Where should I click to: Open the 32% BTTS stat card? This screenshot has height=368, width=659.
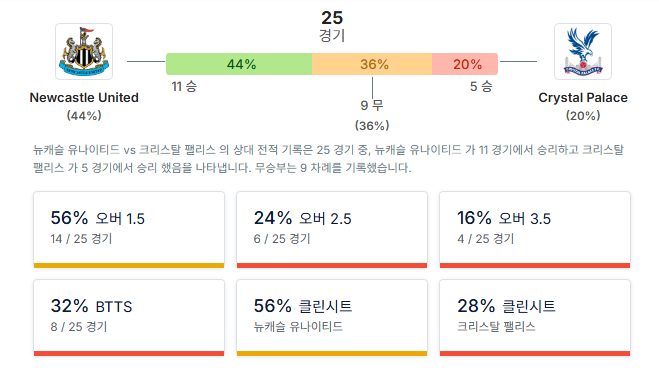[129, 318]
